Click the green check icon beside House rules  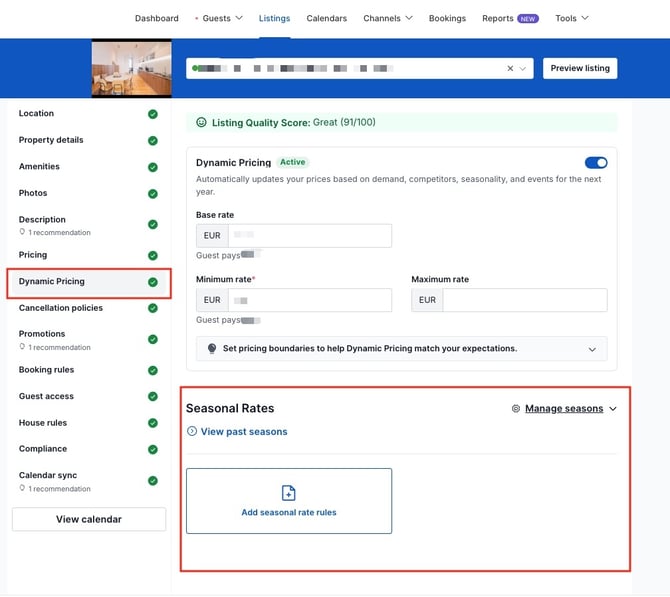pyautogui.click(x=153, y=423)
